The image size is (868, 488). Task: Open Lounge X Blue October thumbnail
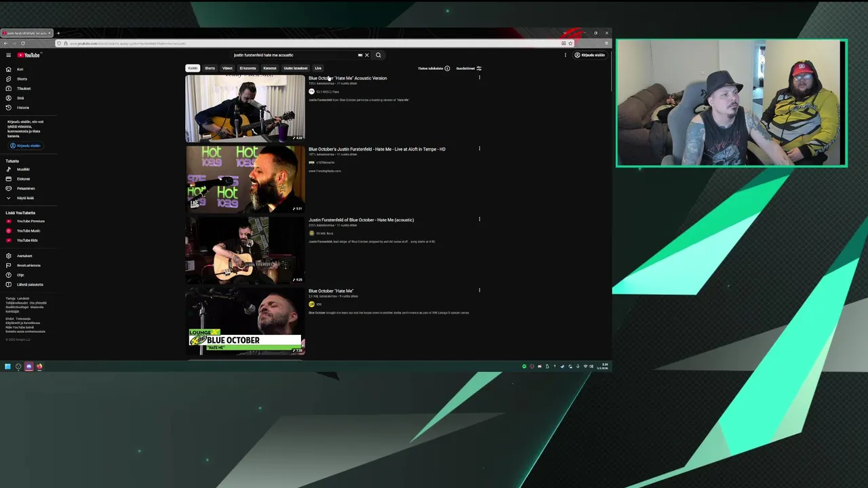click(x=245, y=321)
